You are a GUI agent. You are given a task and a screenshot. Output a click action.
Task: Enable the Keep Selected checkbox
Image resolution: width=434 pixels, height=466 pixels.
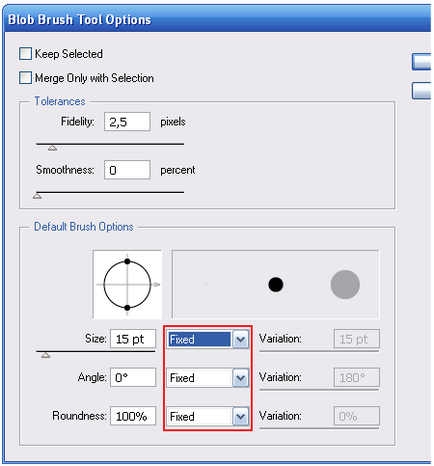pos(25,53)
